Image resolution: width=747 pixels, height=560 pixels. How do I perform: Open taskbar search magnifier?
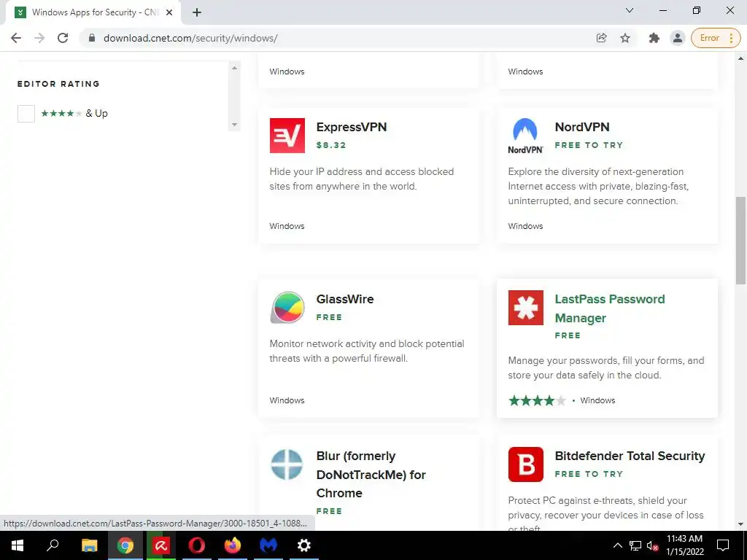point(53,545)
